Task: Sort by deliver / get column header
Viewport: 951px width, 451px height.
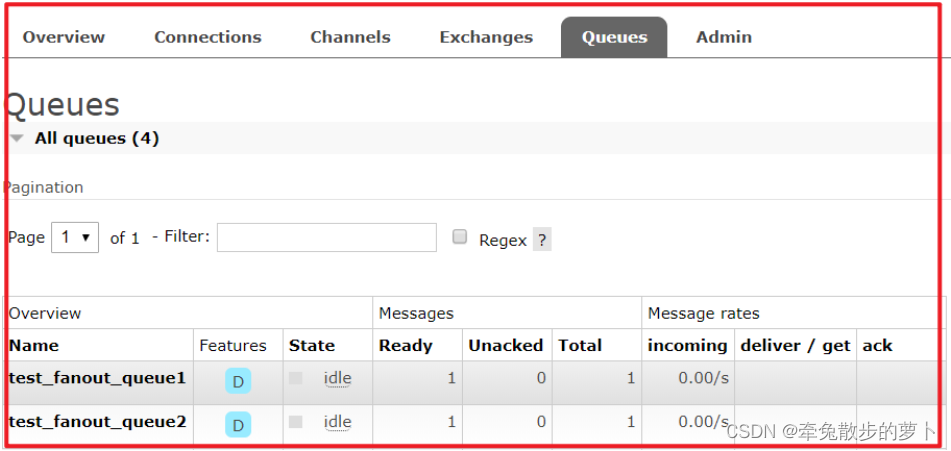Action: [795, 346]
